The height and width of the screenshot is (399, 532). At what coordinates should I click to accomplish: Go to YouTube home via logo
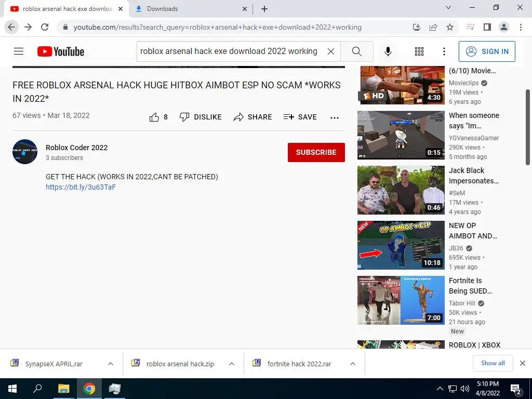click(61, 51)
